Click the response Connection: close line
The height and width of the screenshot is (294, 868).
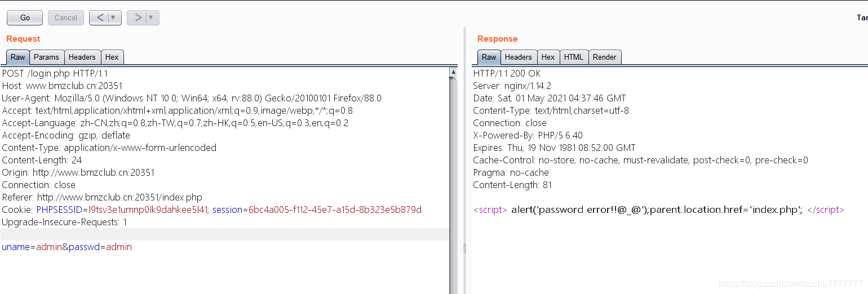click(510, 123)
